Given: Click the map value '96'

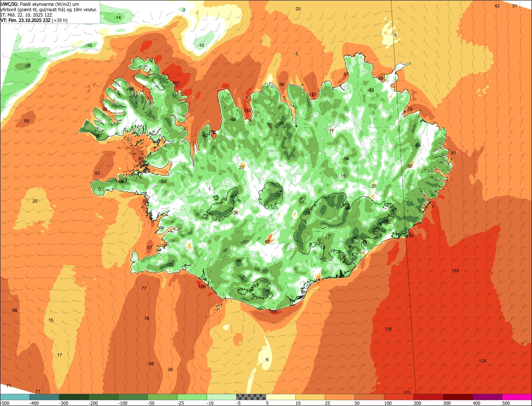Looking at the screenshot, I should click(x=282, y=85).
